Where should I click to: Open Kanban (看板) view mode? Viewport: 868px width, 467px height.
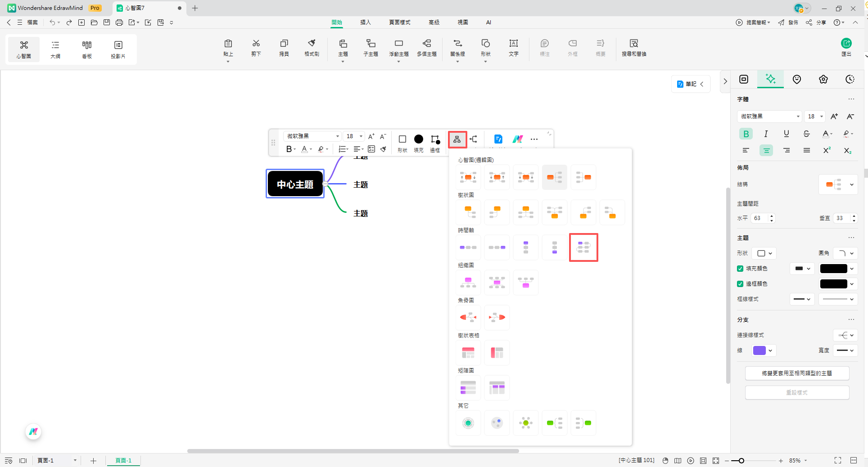coord(87,49)
